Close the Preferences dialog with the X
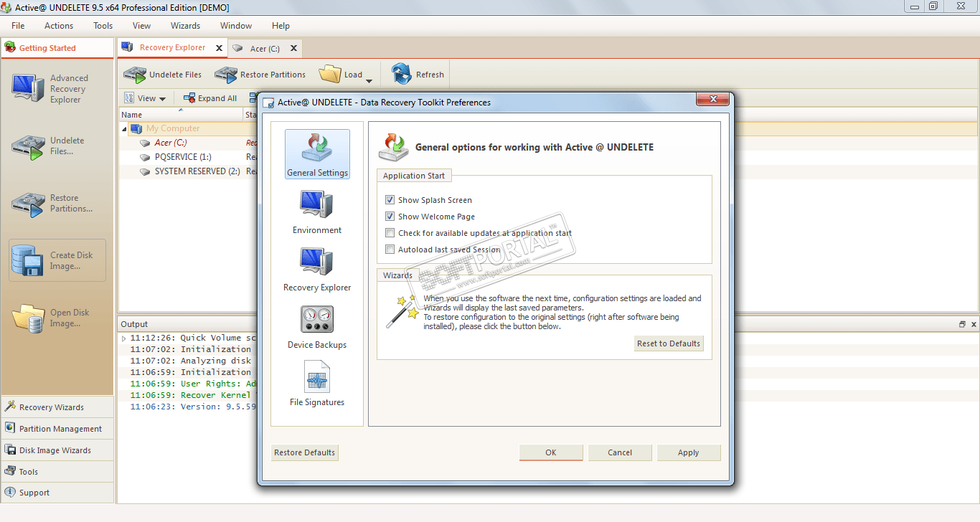Image resolution: width=980 pixels, height=522 pixels. (x=713, y=100)
